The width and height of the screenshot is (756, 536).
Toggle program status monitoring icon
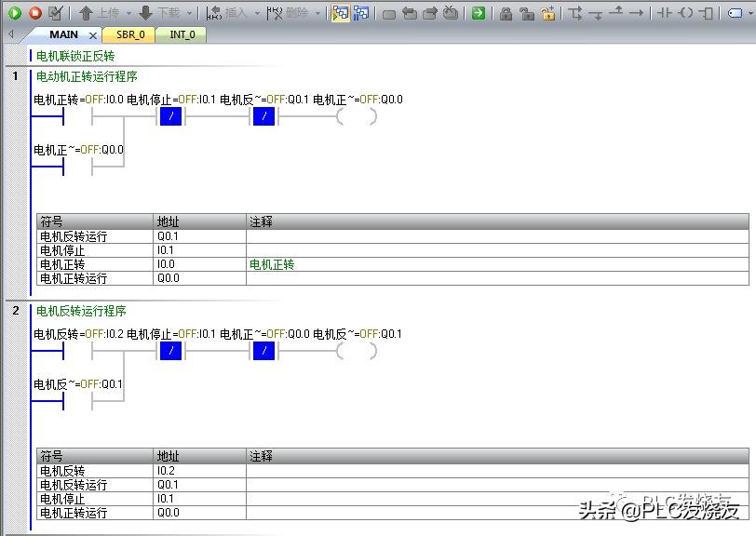(340, 13)
